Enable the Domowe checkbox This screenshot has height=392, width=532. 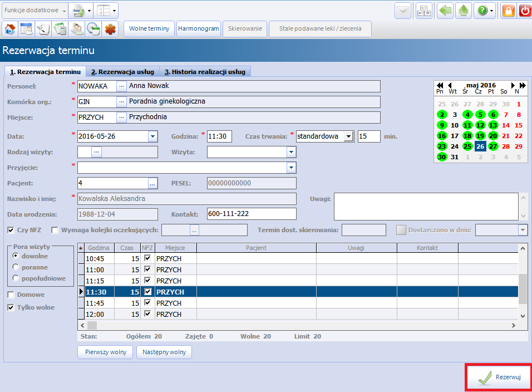[11, 295]
